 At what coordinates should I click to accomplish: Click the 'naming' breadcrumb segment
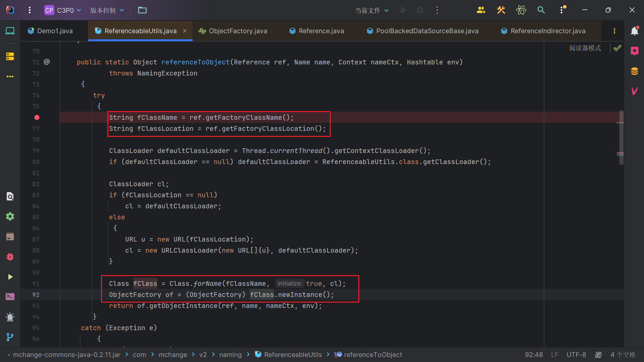click(230, 355)
